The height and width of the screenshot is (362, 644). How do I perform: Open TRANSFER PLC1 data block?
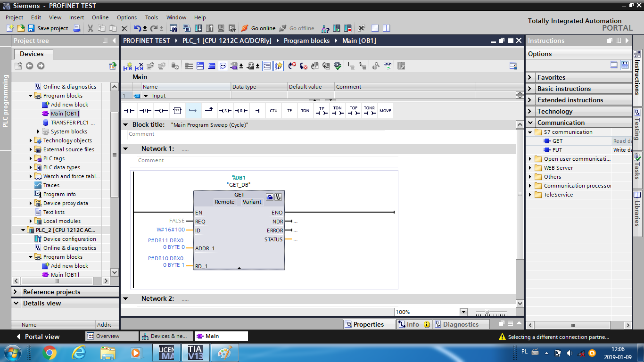click(x=69, y=123)
